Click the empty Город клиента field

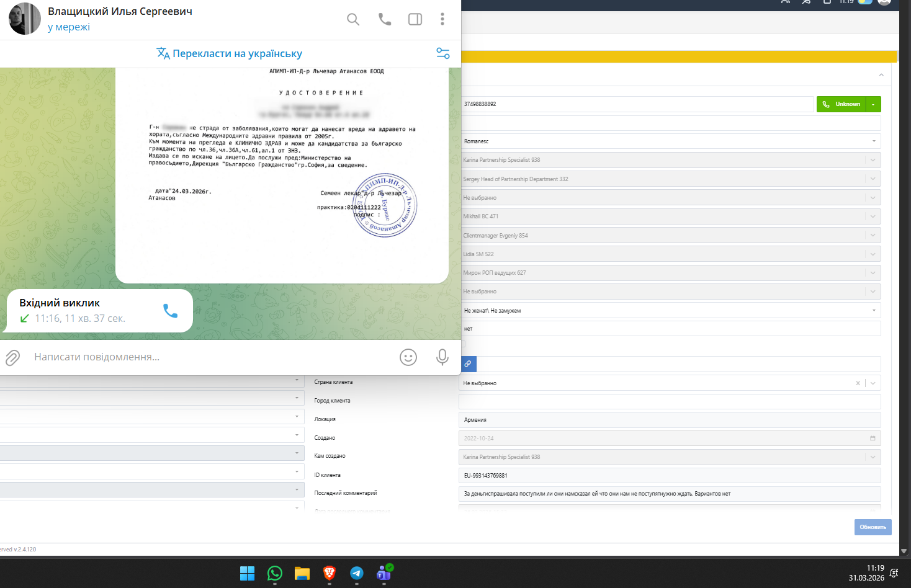(670, 401)
